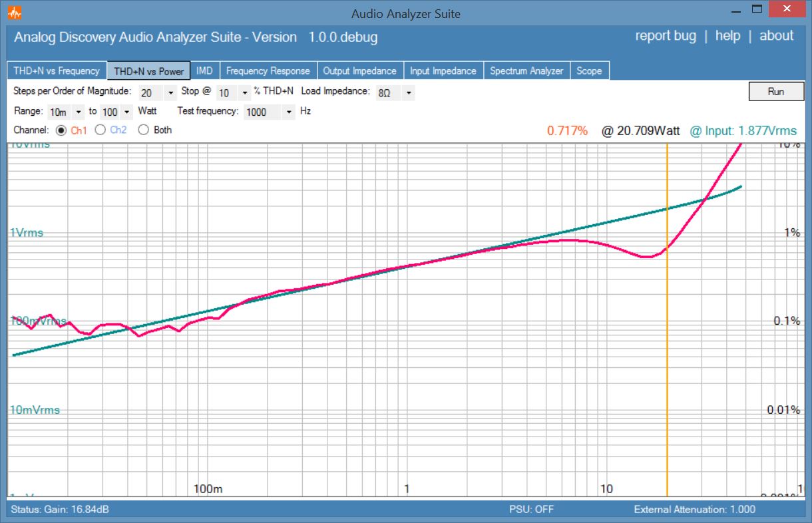812x523 pixels.
Task: Select the THD+N vs Power tab
Action: tap(148, 71)
